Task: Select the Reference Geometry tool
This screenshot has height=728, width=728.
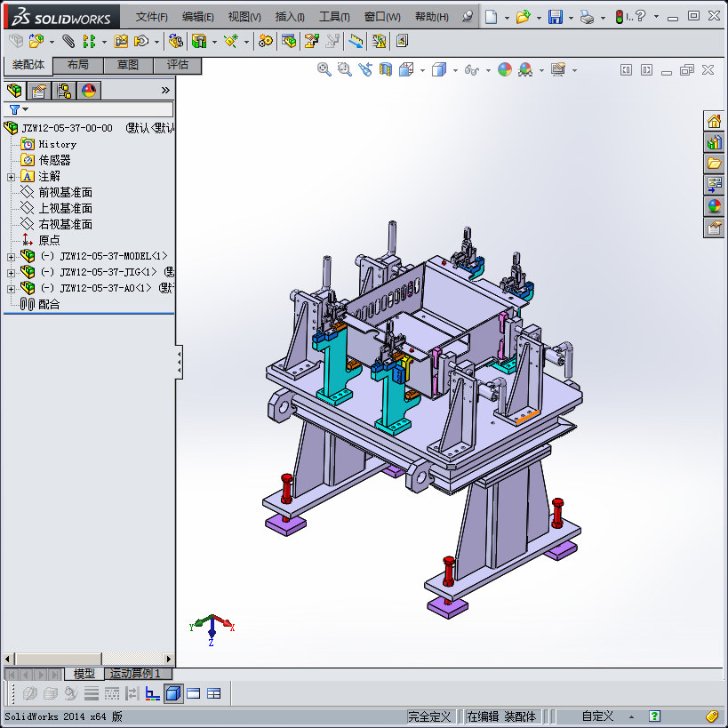Action: (231, 41)
